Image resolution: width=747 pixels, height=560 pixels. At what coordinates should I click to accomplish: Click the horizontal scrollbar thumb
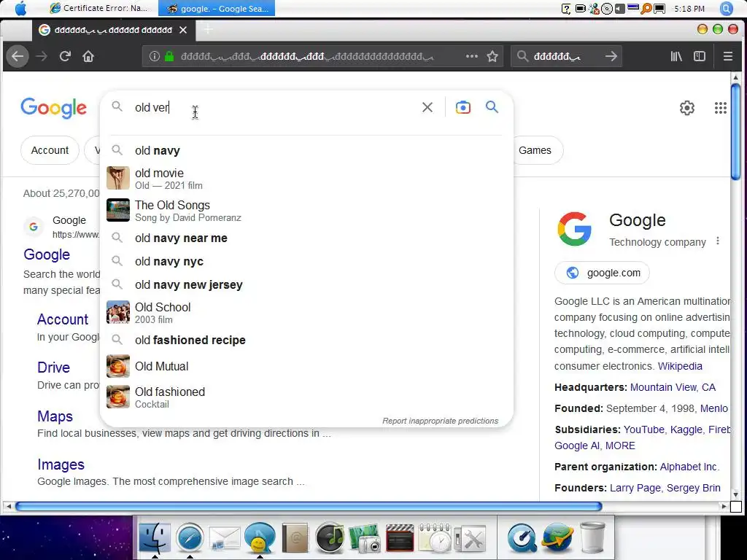coord(309,506)
